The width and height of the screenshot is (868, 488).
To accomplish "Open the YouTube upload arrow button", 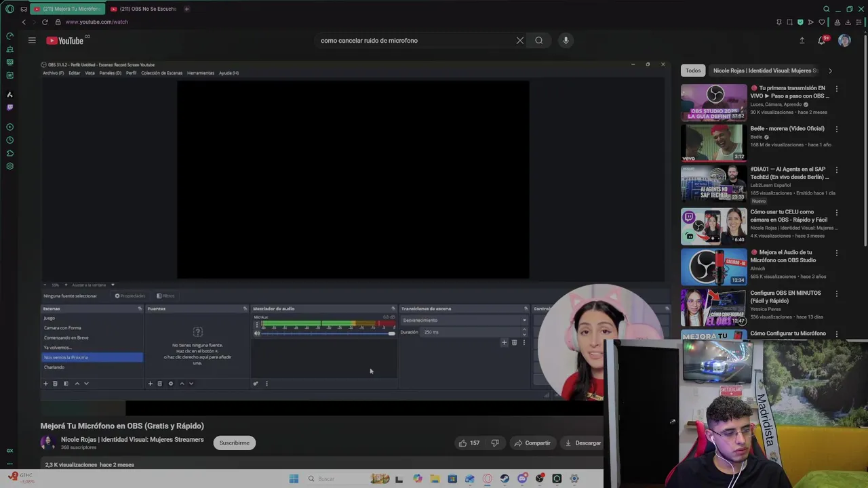I will [x=802, y=41].
